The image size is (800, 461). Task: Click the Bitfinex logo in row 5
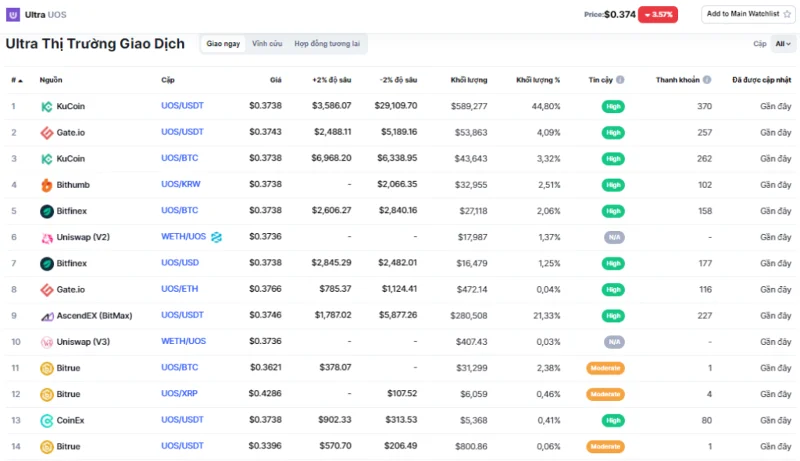tap(46, 211)
